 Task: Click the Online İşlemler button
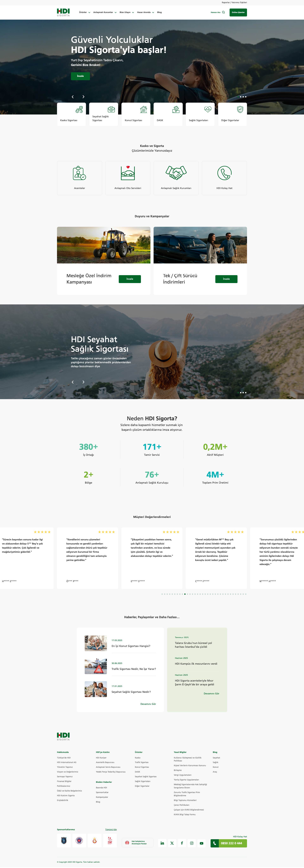pyautogui.click(x=238, y=12)
